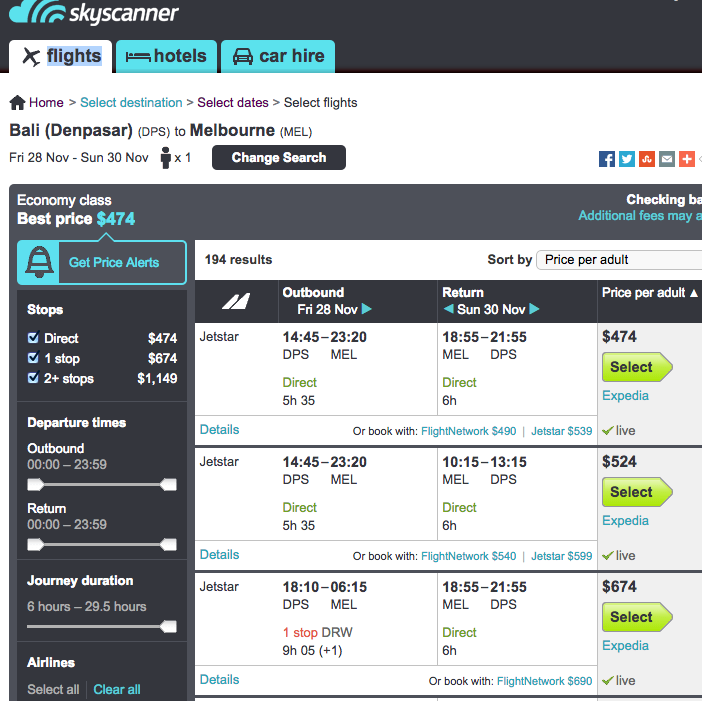Open the hotels tab
This screenshot has height=701, width=702.
(x=167, y=56)
